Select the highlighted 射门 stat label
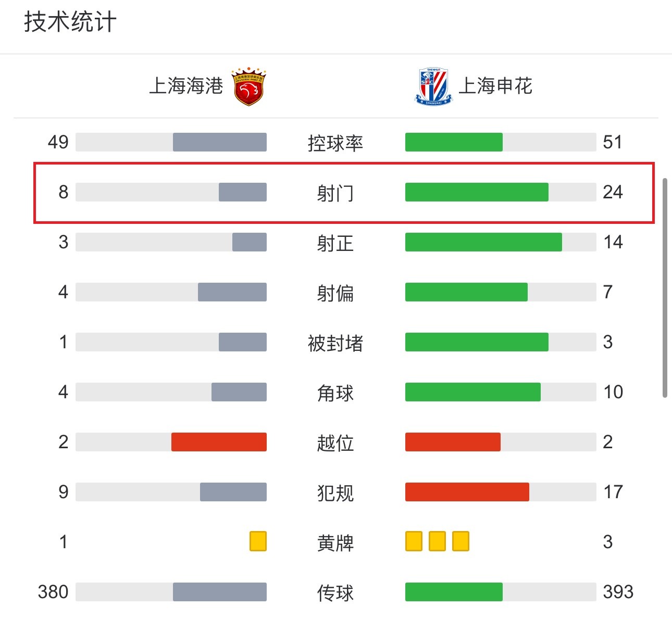Image resolution: width=672 pixels, height=619 pixels. 335,193
